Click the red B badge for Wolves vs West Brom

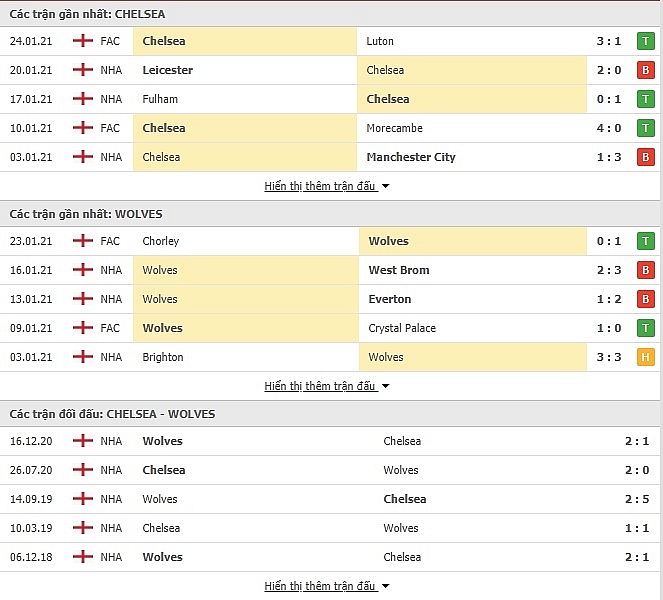(645, 270)
